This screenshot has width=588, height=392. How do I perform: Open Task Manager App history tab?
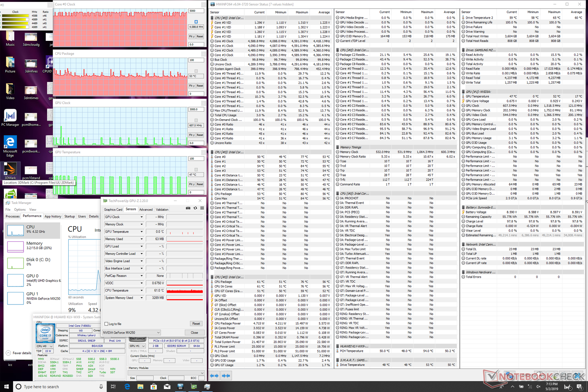(53, 216)
